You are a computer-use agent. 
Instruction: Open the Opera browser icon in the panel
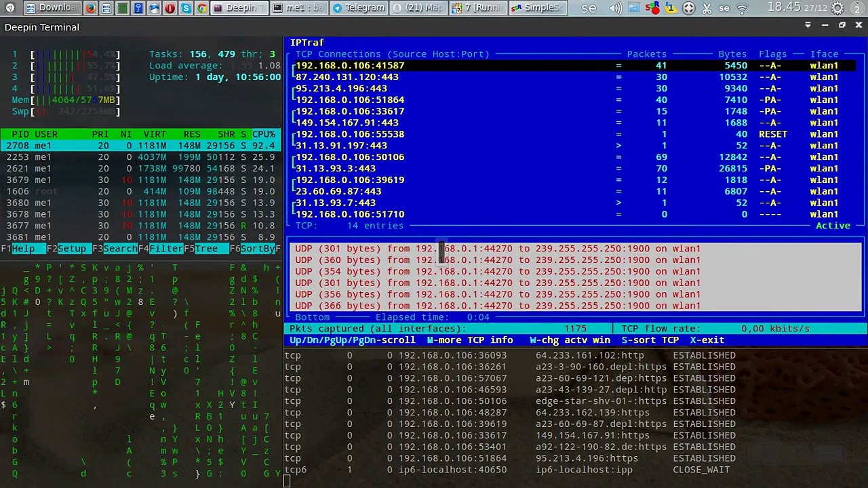170,8
